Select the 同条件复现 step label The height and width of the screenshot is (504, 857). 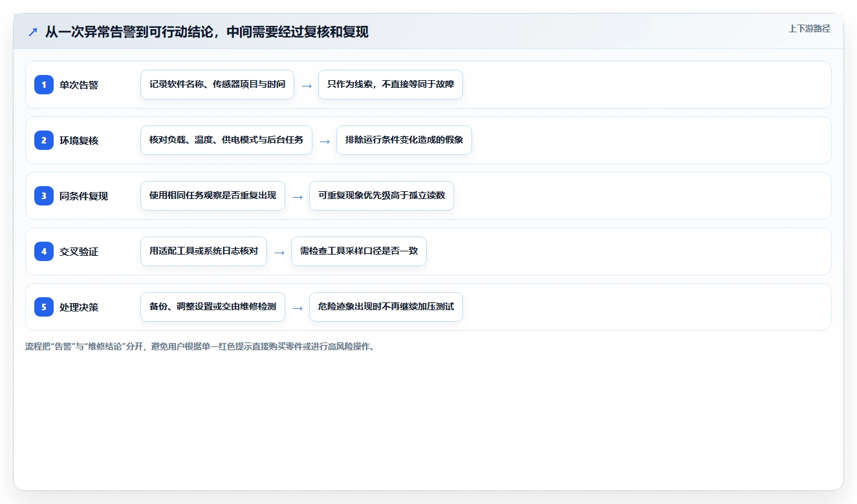pos(83,196)
